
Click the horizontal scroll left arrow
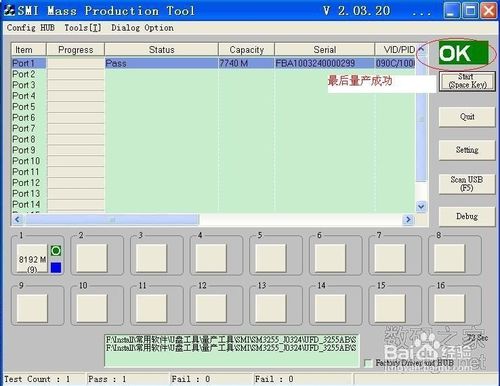point(17,219)
